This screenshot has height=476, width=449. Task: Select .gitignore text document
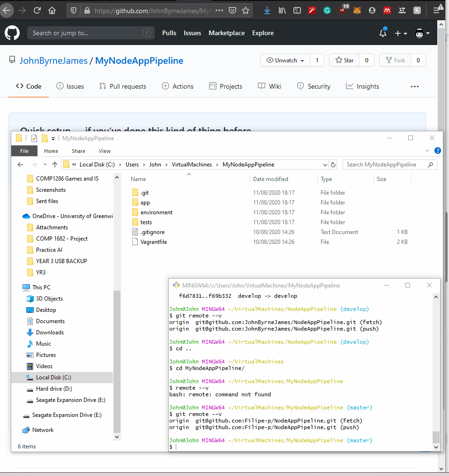click(152, 232)
